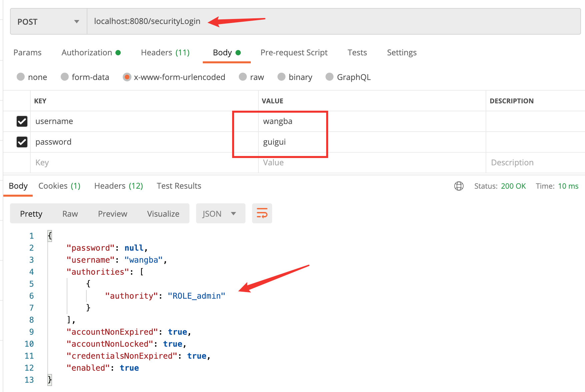The width and height of the screenshot is (585, 392).
Task: Open the Pre-request Script tab
Action: pos(294,53)
